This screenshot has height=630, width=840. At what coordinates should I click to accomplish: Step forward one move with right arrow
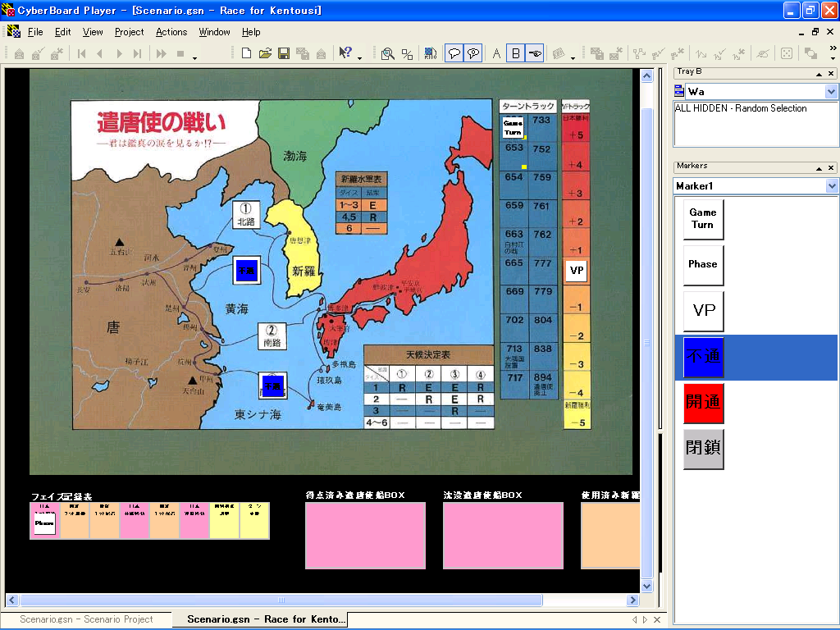120,53
